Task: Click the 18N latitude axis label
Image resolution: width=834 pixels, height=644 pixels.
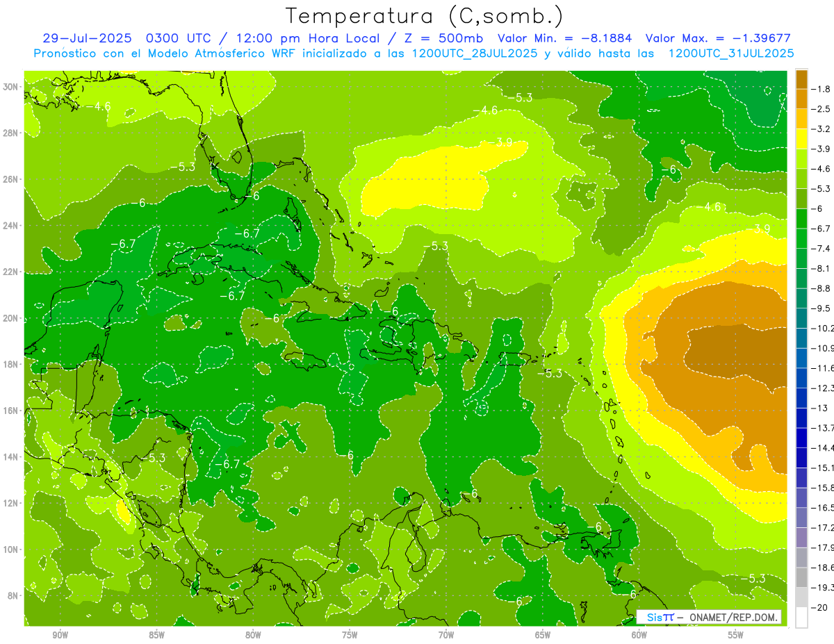Action: pyautogui.click(x=12, y=364)
